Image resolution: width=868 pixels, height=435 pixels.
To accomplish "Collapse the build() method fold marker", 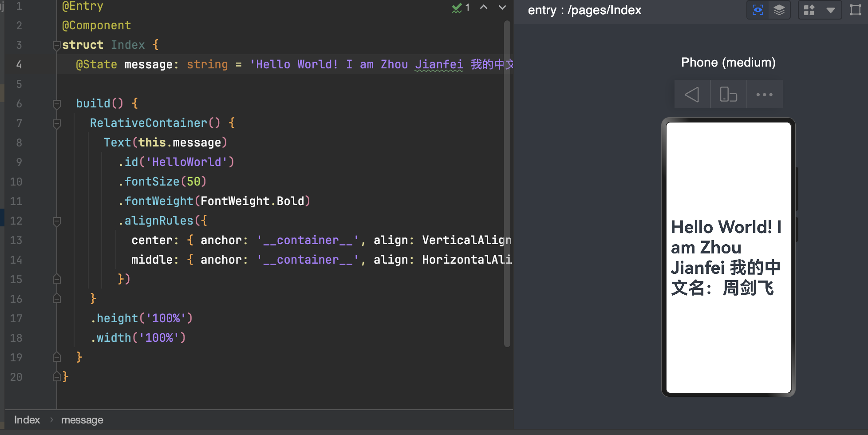I will pos(56,104).
